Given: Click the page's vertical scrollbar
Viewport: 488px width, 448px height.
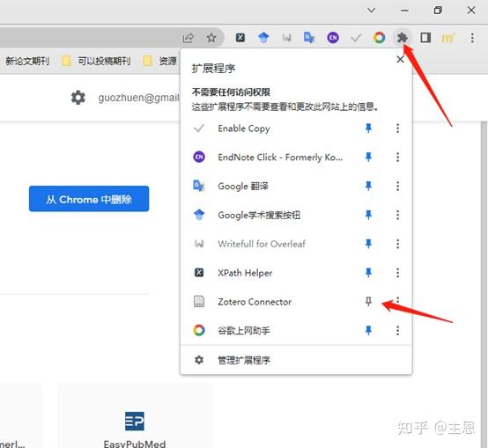Looking at the screenshot, I should 484,284.
